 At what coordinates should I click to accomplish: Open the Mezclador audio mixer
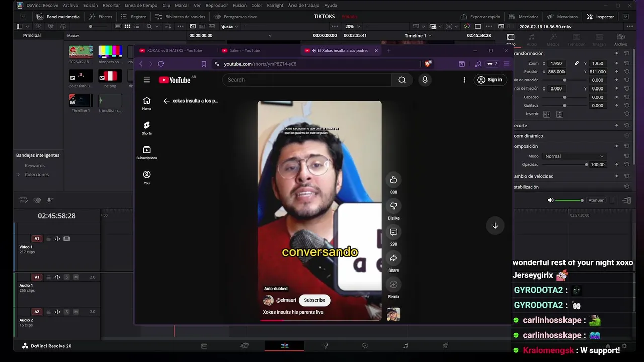[x=523, y=17]
